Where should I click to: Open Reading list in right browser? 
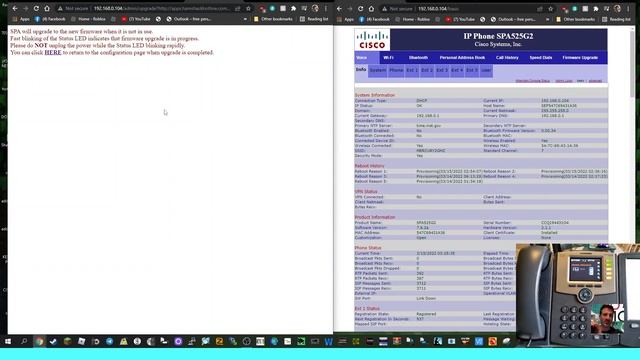(616, 19)
